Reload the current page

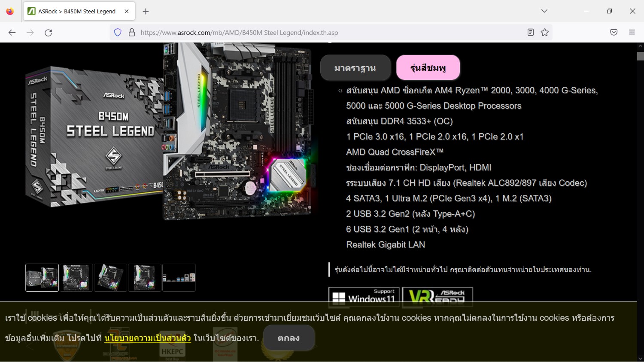click(x=49, y=33)
